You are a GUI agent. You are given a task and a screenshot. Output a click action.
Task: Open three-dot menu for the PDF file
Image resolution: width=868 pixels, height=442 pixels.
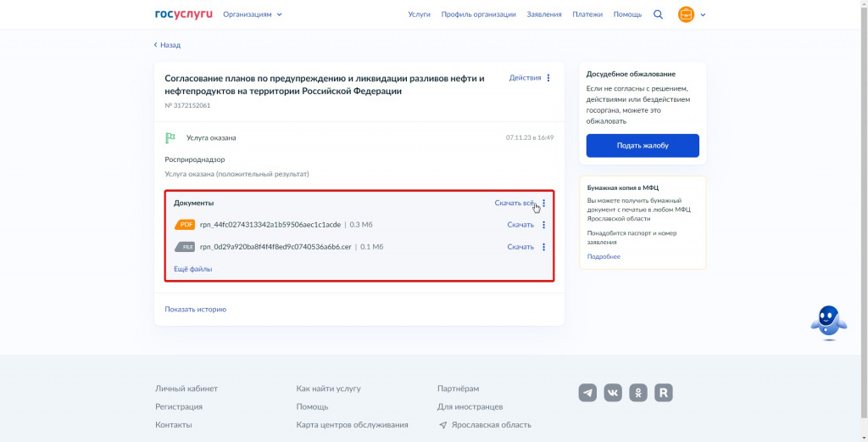(543, 225)
